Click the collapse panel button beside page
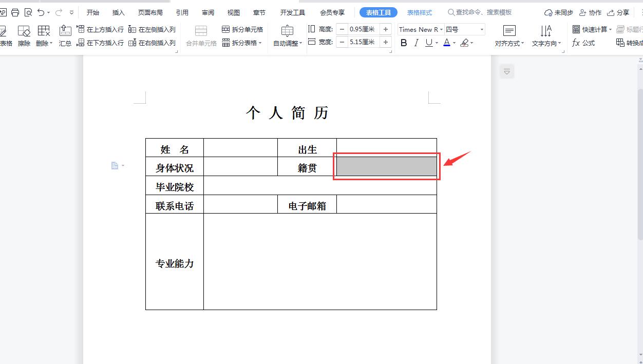The image size is (643, 364). (507, 71)
